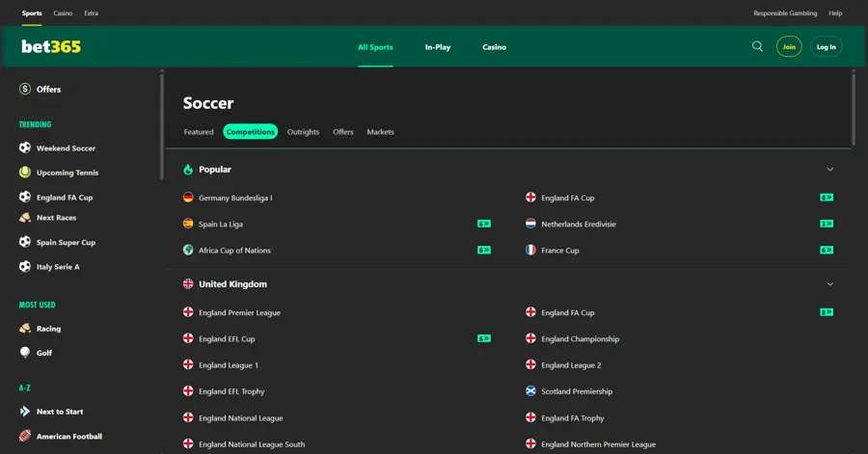Screen dimensions: 868x454
Task: Click the Italy Serie A ball icon
Action: coord(25,267)
